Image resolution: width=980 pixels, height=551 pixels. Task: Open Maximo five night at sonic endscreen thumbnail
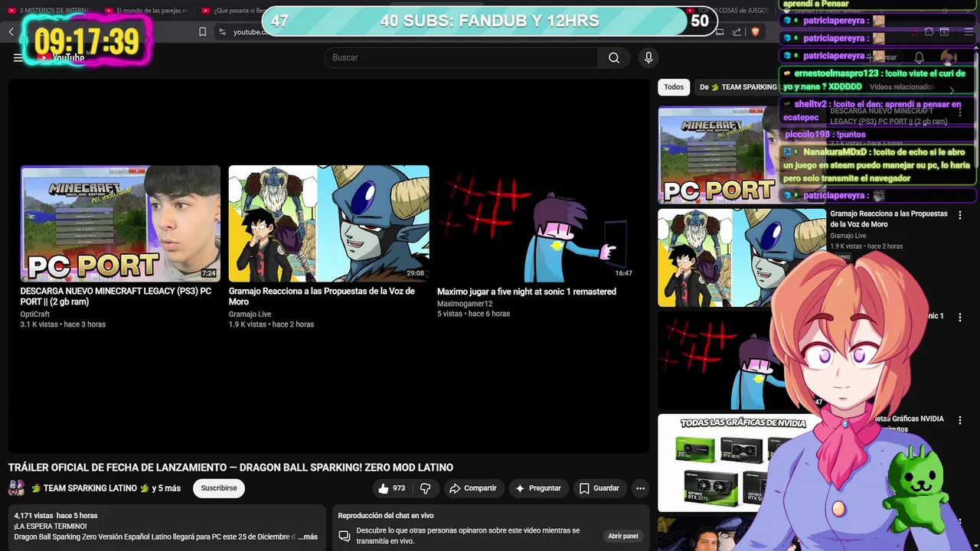coord(537,223)
